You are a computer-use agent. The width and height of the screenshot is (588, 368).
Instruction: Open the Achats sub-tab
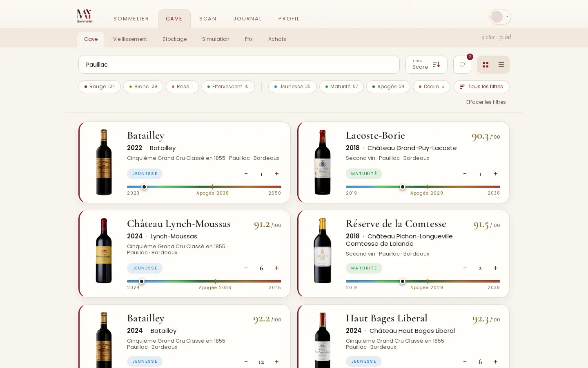[x=277, y=39]
